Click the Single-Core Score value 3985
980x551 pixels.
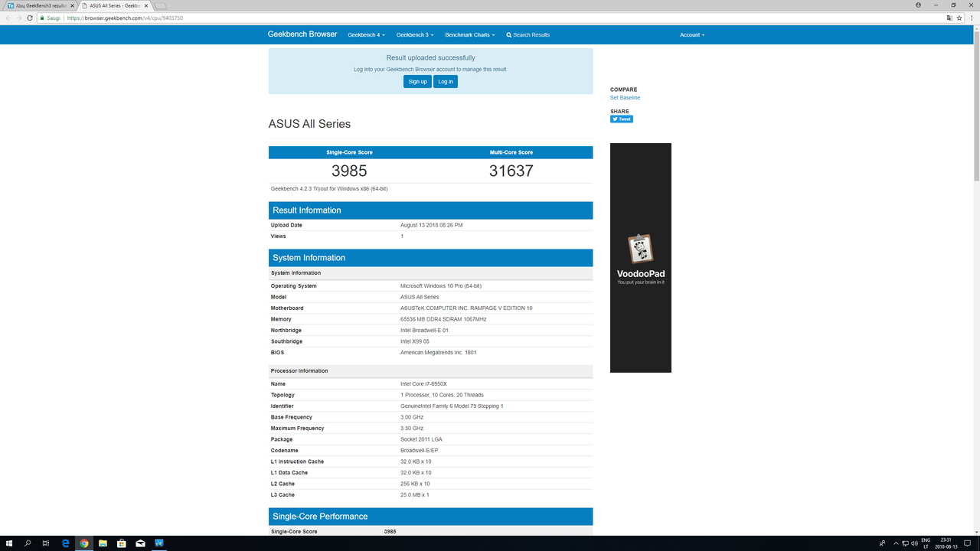point(349,171)
